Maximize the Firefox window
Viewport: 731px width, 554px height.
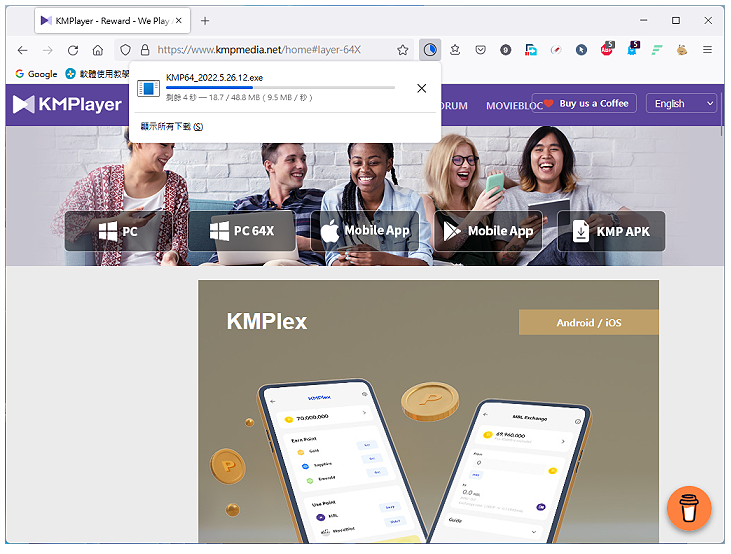pos(676,21)
